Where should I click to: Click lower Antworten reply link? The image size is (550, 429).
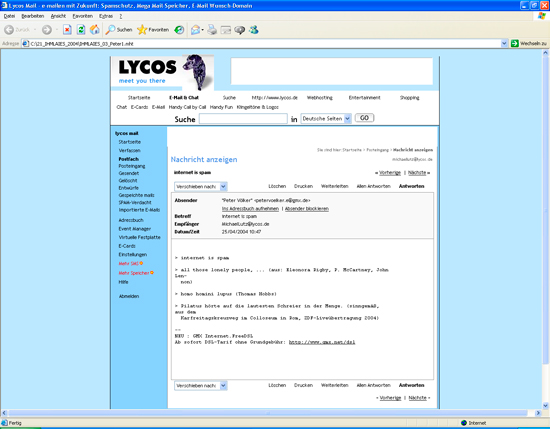[411, 385]
